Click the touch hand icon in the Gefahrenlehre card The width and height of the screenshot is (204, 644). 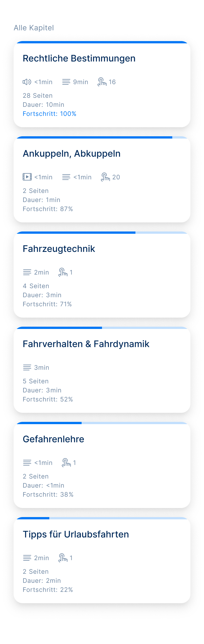pyautogui.click(x=66, y=463)
